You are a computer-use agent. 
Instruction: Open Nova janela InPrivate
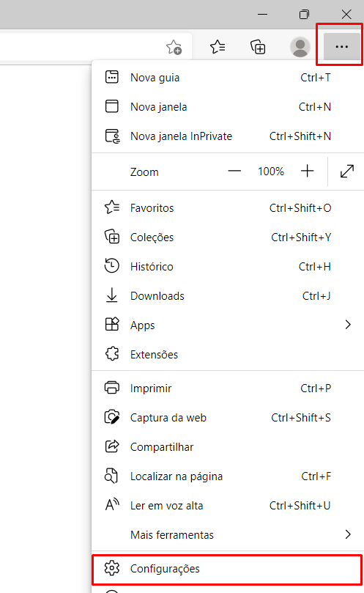point(228,136)
